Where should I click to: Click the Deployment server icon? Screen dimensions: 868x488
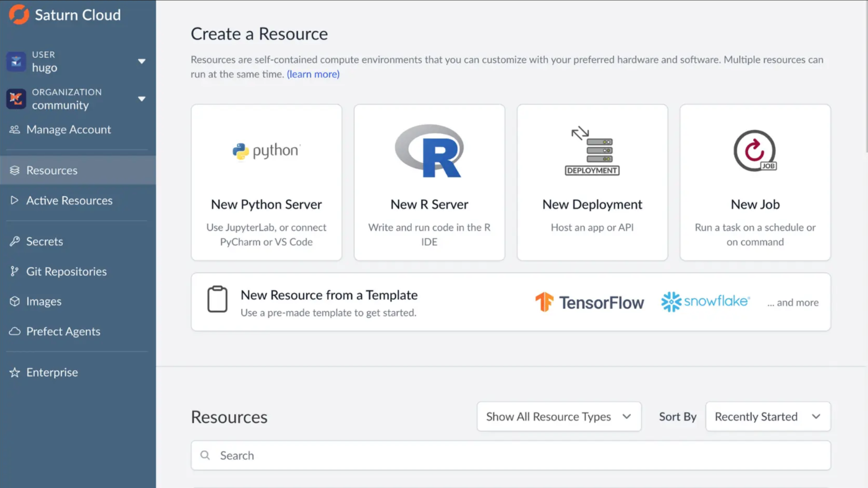click(592, 151)
